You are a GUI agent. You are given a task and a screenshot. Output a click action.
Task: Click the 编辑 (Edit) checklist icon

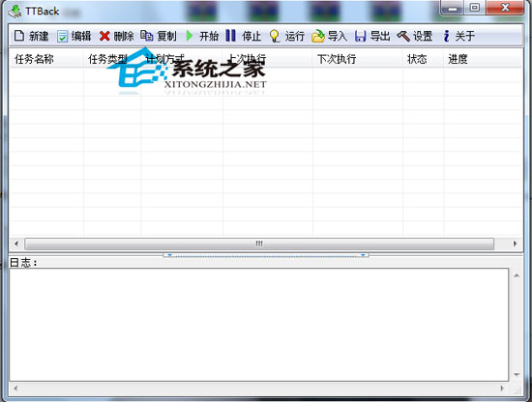click(x=62, y=36)
